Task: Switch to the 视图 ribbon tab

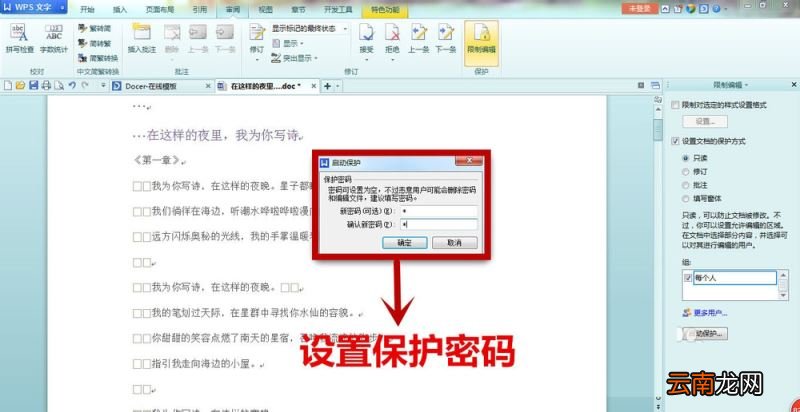Action: pyautogui.click(x=266, y=10)
